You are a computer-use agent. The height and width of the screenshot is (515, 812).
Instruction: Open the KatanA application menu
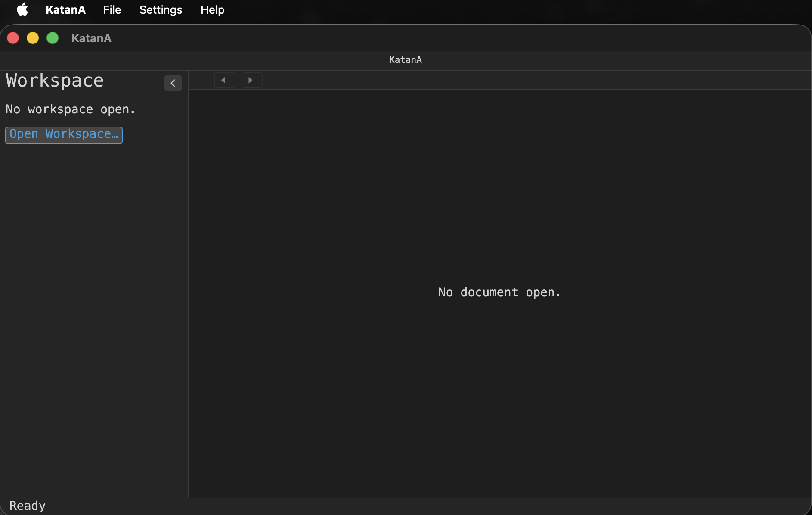pos(65,9)
